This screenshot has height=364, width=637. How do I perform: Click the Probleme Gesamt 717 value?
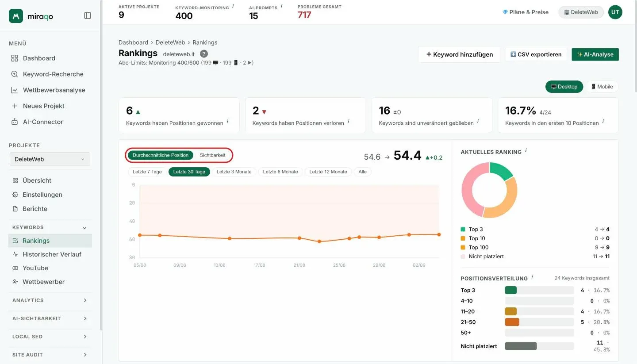tap(304, 15)
